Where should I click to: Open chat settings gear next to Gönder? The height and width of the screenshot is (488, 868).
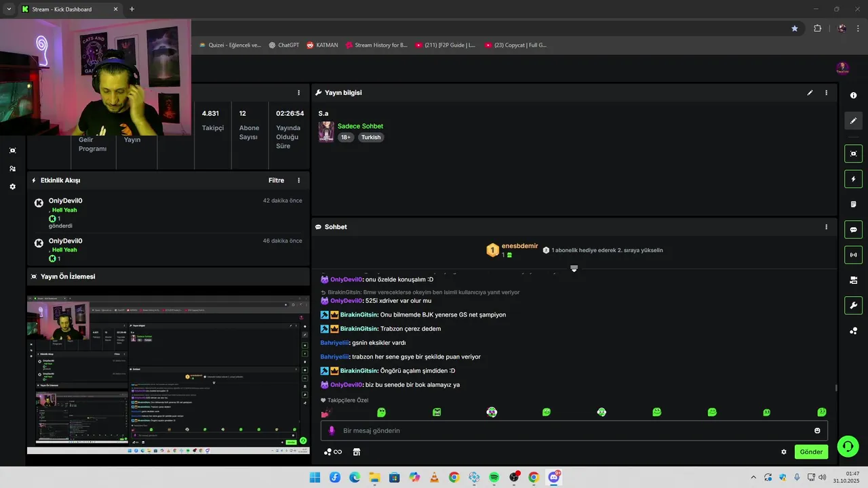(x=784, y=452)
